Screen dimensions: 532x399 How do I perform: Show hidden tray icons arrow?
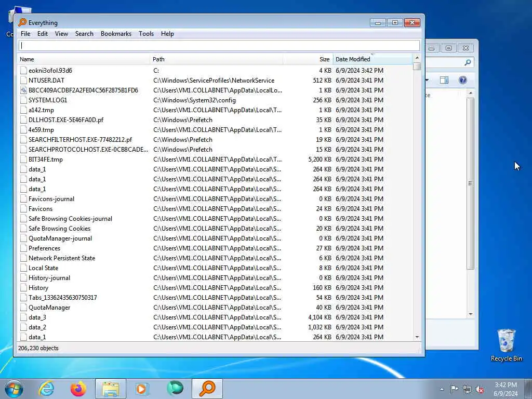pyautogui.click(x=442, y=389)
